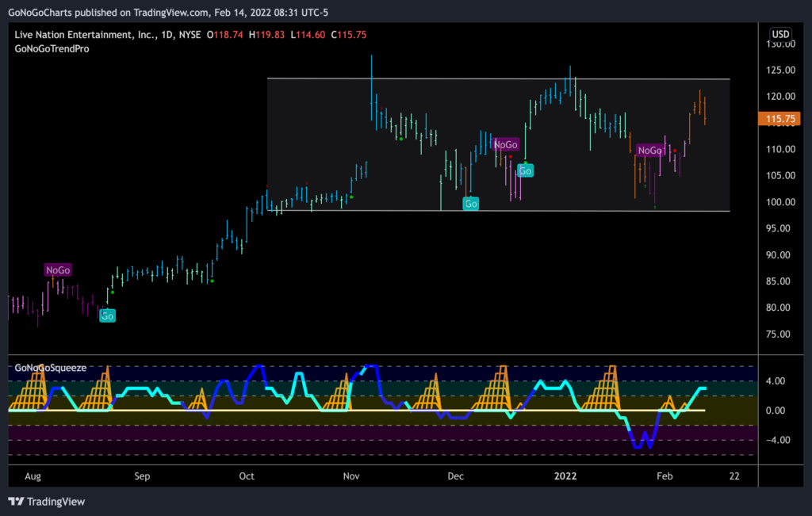This screenshot has height=516, width=812.
Task: Click the 90.00 price axis label
Action: click(x=779, y=254)
